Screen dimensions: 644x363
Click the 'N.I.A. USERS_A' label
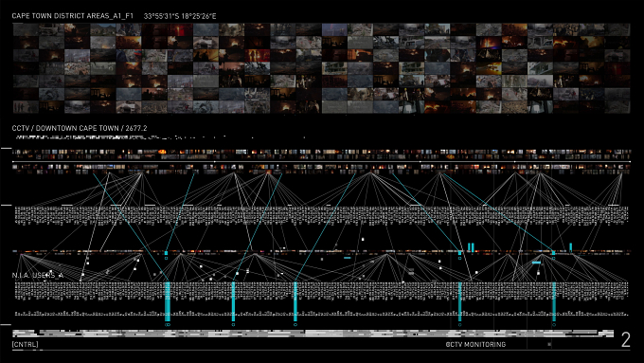[37, 275]
